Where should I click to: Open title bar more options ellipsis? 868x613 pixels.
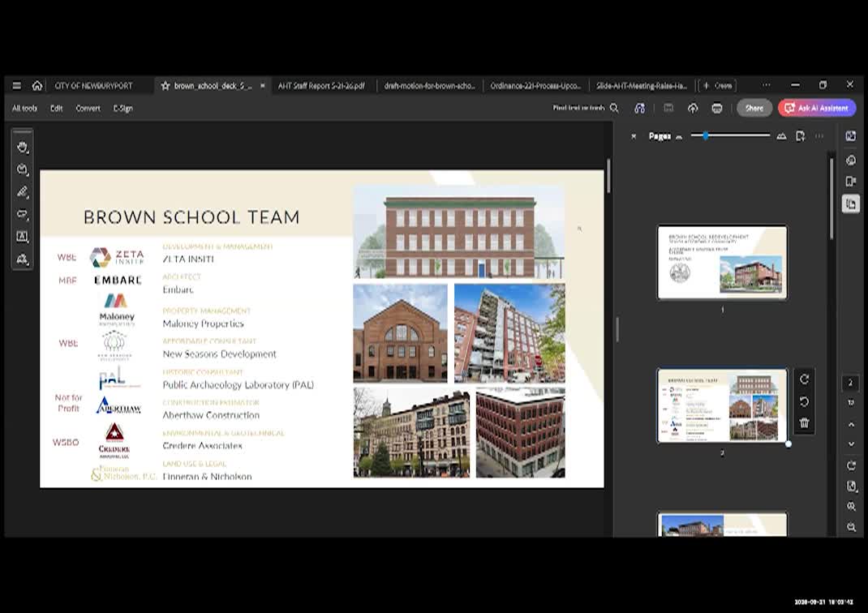point(766,85)
